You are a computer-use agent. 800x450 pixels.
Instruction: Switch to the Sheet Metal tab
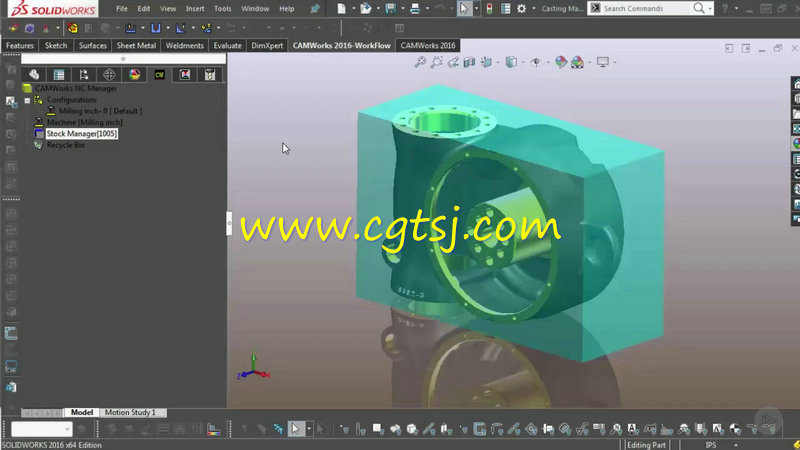tap(136, 45)
